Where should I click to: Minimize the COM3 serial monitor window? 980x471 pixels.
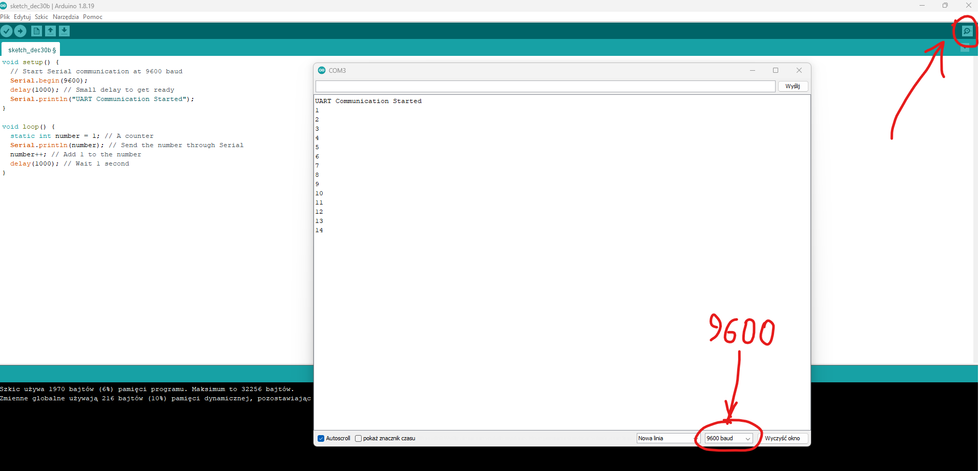click(753, 70)
